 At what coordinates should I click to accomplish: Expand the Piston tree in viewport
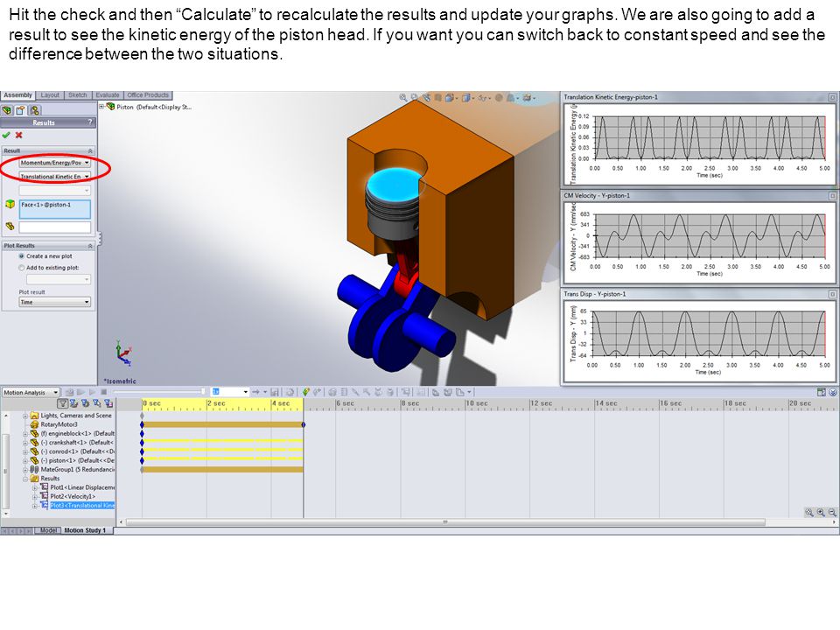[x=101, y=107]
